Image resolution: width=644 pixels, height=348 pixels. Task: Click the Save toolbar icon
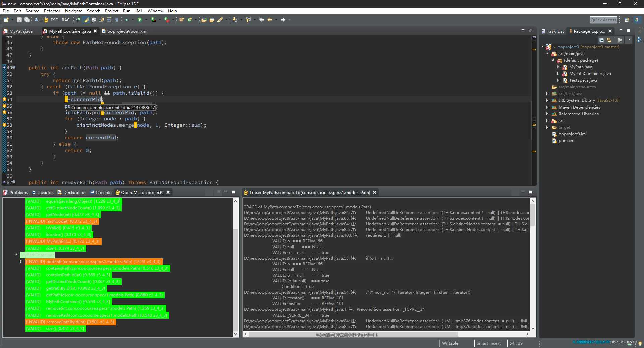point(19,20)
